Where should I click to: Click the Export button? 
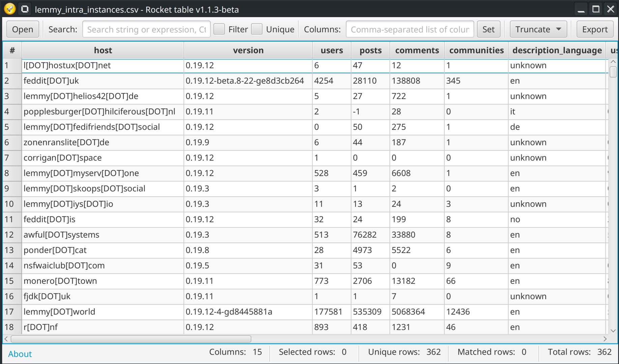(x=595, y=29)
